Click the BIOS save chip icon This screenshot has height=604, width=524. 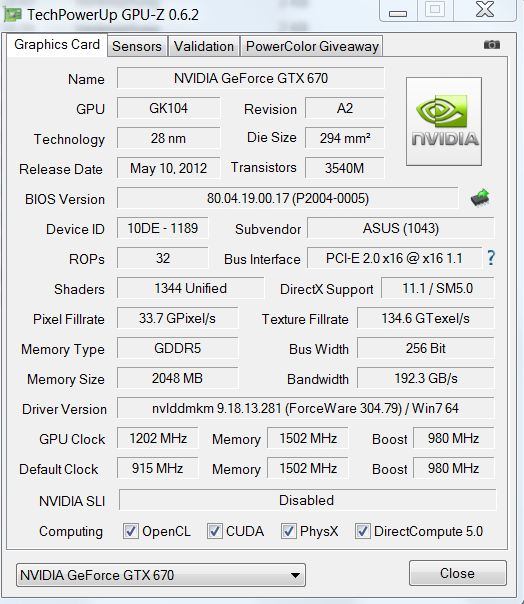tap(480, 198)
